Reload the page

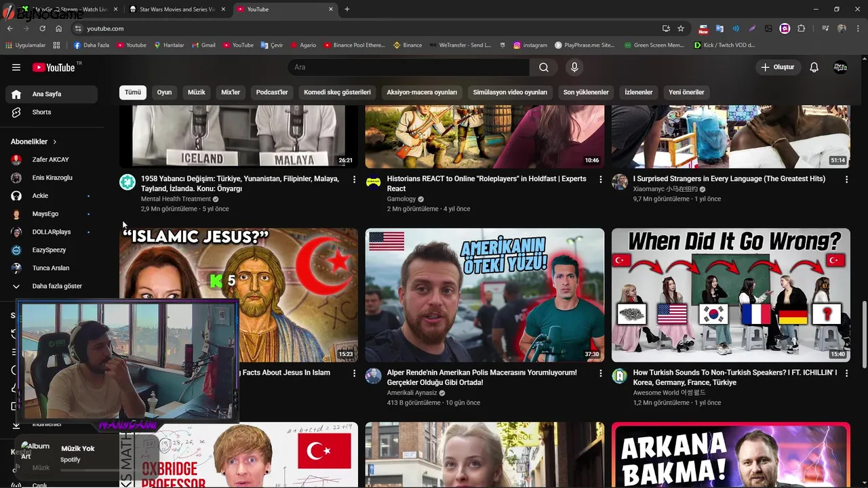click(x=42, y=28)
